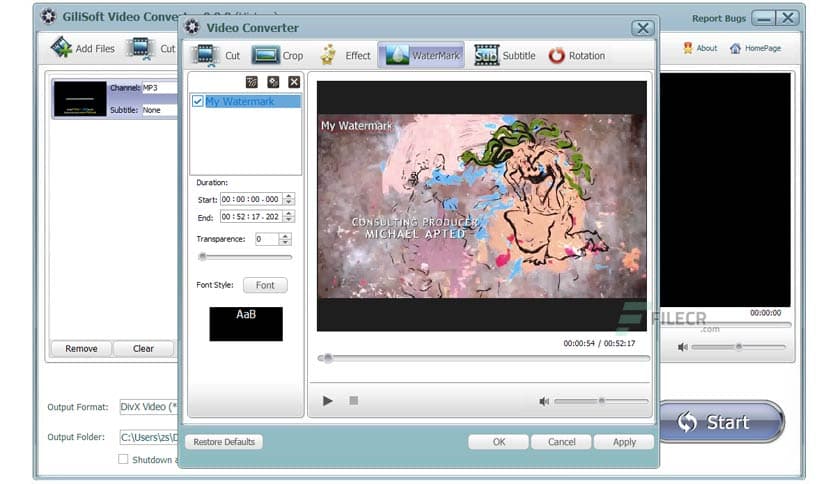Open the Font style dialog
This screenshot has width=836, height=484.
pyautogui.click(x=265, y=285)
